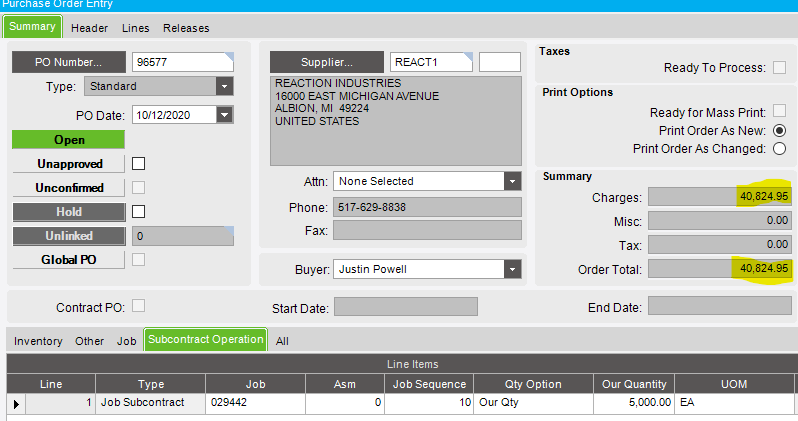Toggle the Contract PO checkbox
The width and height of the screenshot is (798, 421).
[138, 305]
